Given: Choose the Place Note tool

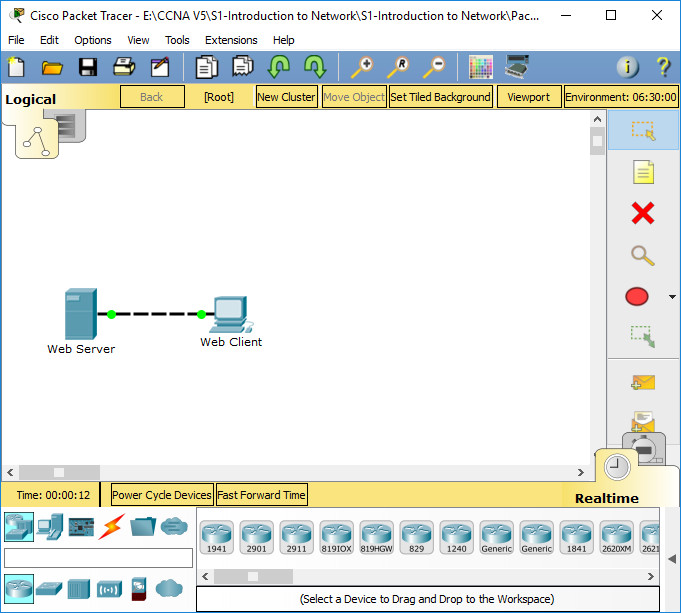Looking at the screenshot, I should (643, 172).
